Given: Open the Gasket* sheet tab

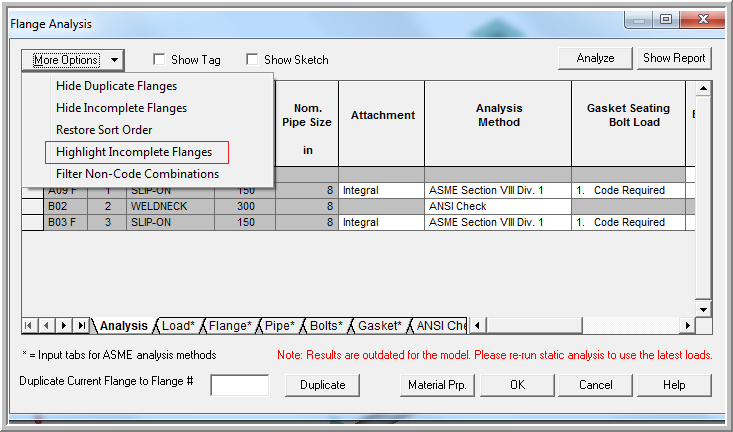Looking at the screenshot, I should [x=380, y=326].
